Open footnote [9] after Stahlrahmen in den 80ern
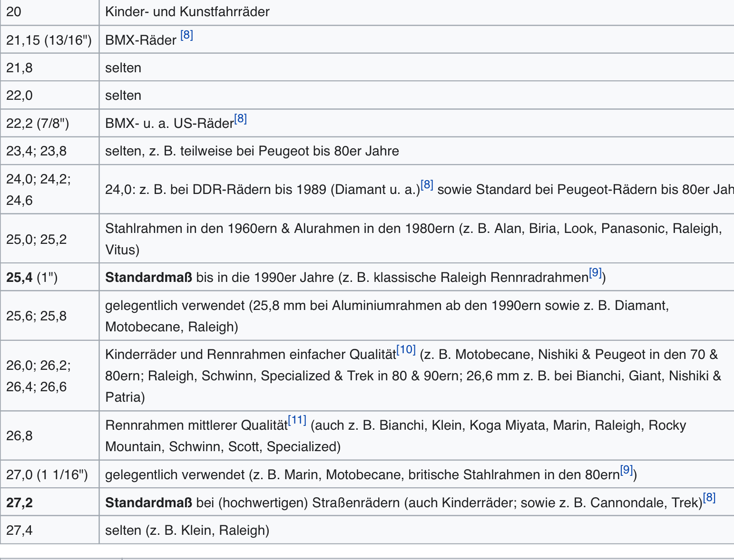 [x=626, y=470]
